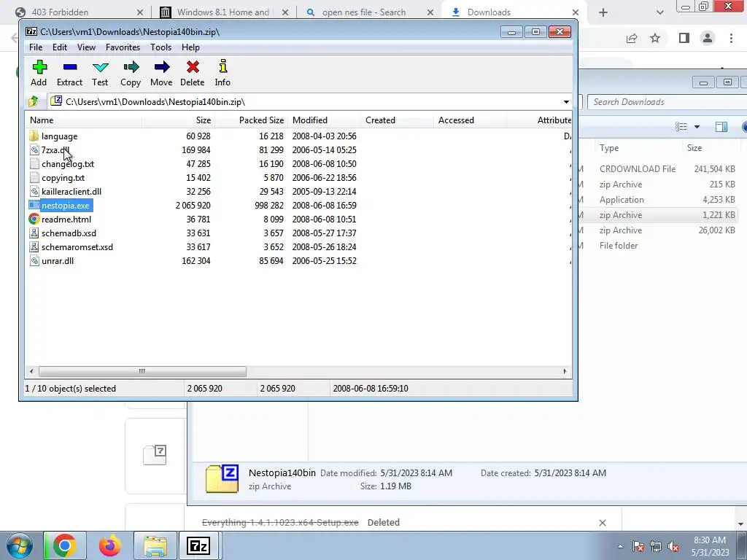Click the taskbar clock showing 8:30 AM

tap(710, 546)
